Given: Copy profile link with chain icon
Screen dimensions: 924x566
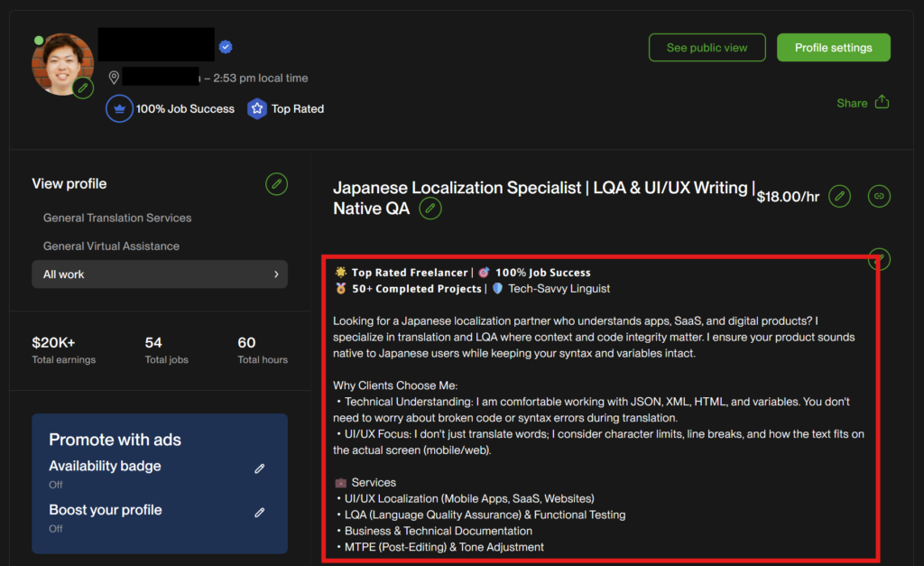Looking at the screenshot, I should point(878,196).
